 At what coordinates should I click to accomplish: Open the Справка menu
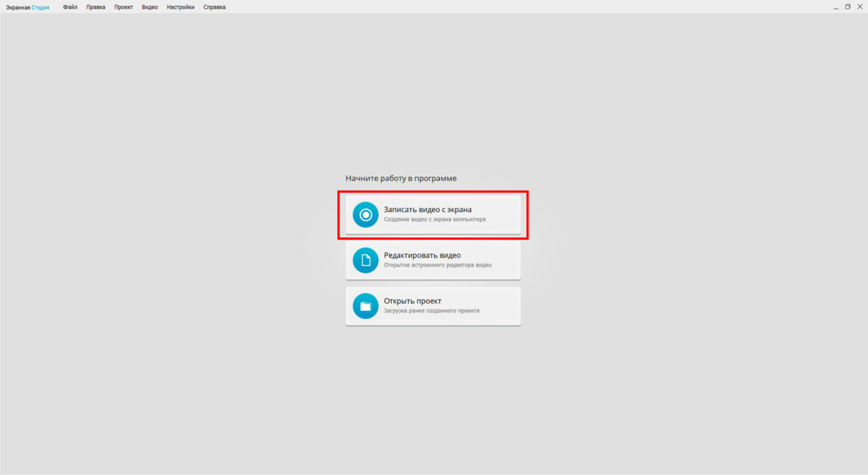pyautogui.click(x=214, y=7)
